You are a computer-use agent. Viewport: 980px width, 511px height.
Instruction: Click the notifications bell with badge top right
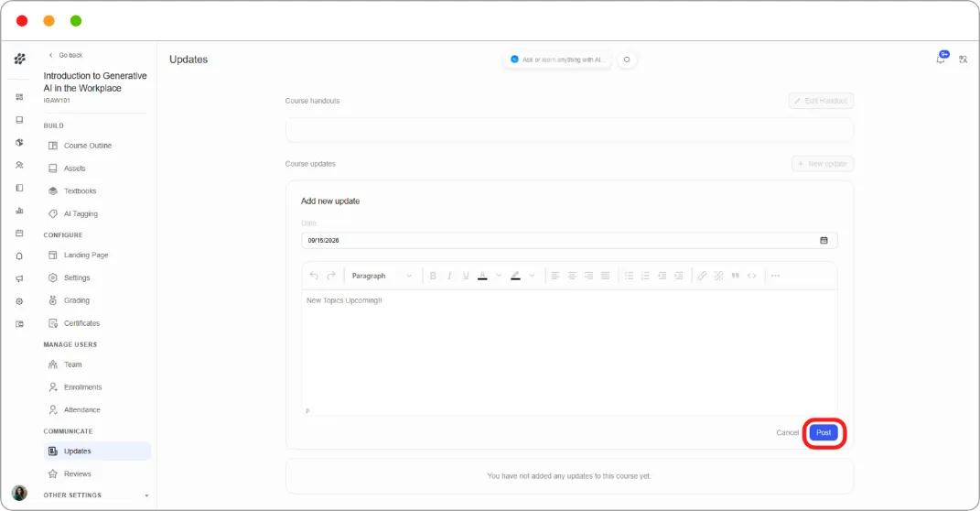click(x=942, y=59)
